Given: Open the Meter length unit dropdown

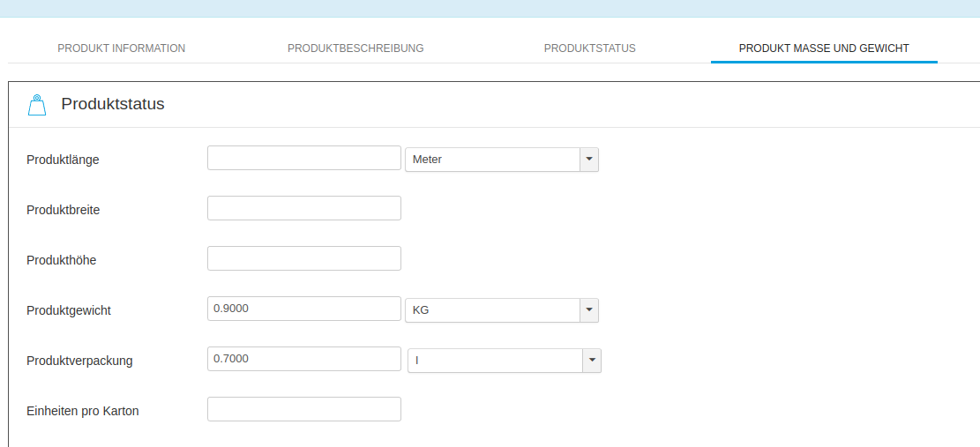Looking at the screenshot, I should pos(501,160).
